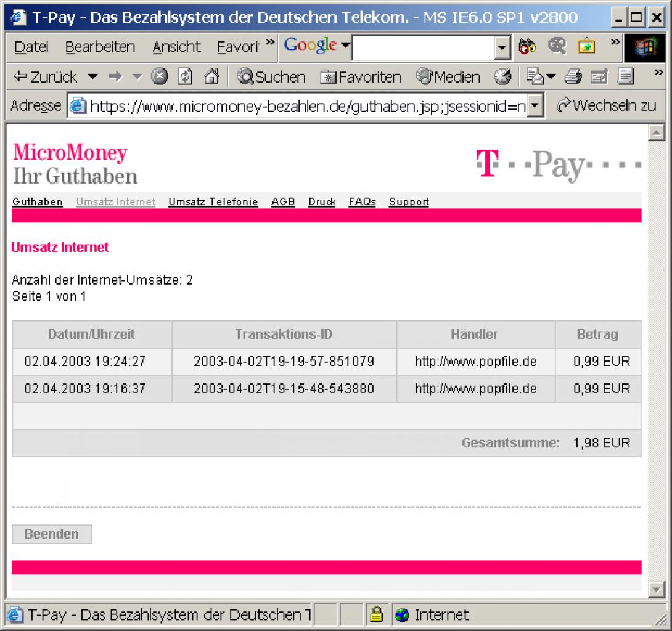Screen dimensions: 672x631
Task: Click the Beenden button
Action: click(52, 534)
